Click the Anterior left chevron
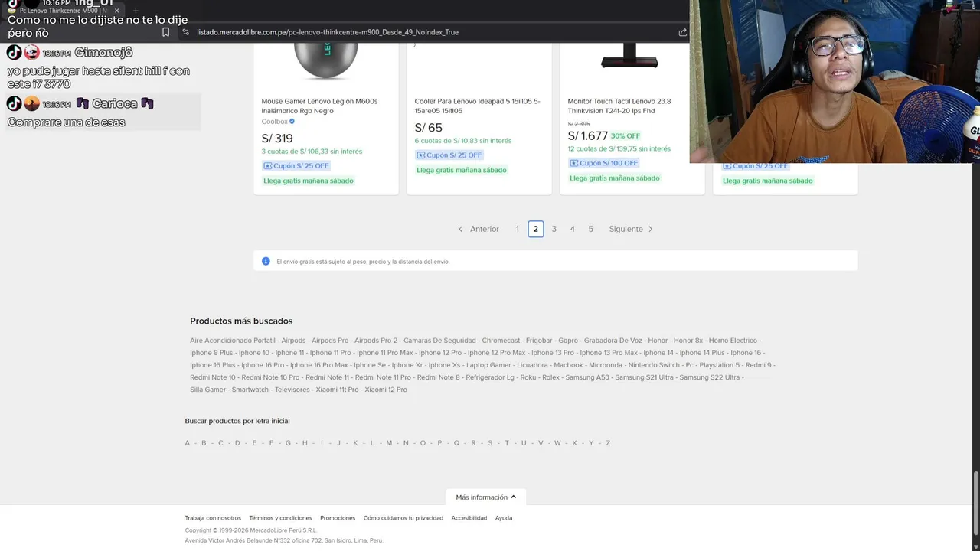The height and width of the screenshot is (551, 980). tap(460, 229)
